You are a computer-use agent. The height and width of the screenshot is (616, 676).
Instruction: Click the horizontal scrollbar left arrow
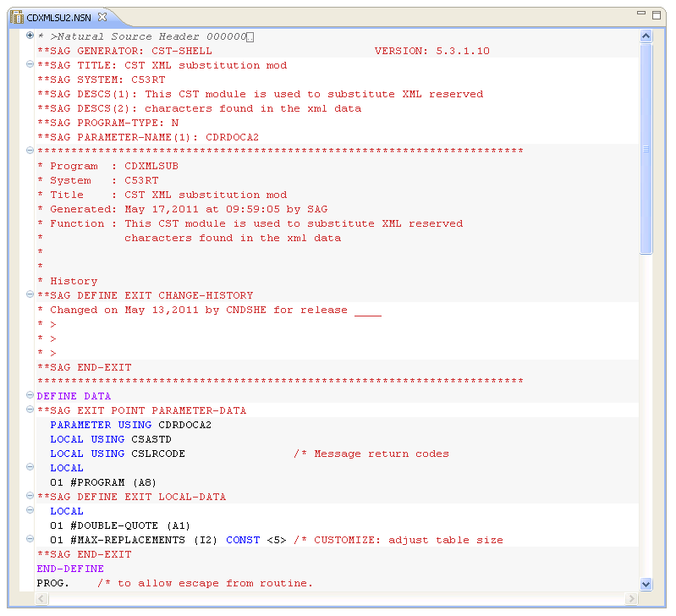(x=41, y=598)
